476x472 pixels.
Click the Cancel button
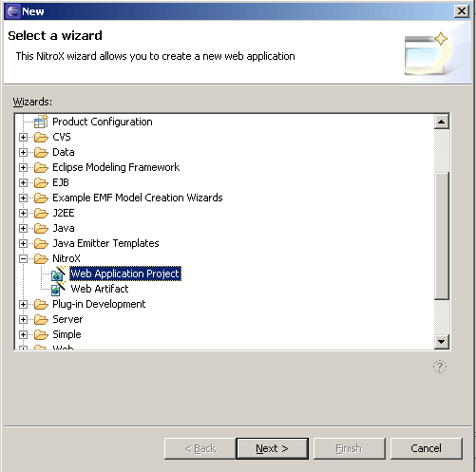(x=426, y=448)
